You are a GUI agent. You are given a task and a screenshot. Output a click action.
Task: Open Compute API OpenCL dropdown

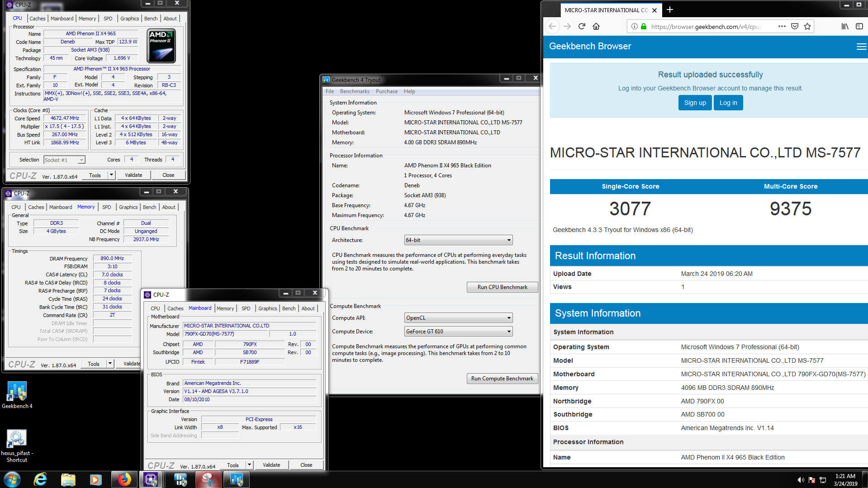click(x=458, y=318)
